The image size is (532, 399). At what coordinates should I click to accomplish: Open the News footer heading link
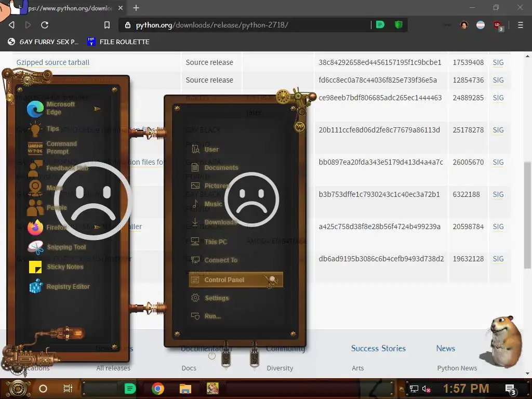coord(445,349)
